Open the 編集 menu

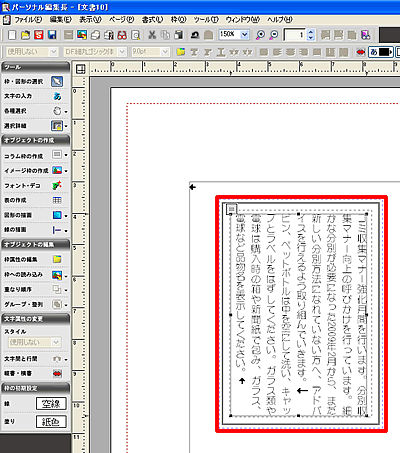pos(61,20)
